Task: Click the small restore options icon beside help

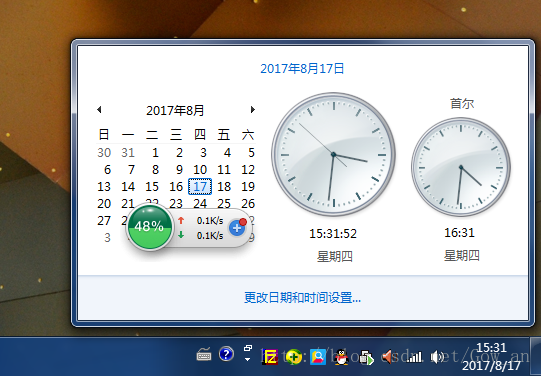Action: pyautogui.click(x=247, y=349)
